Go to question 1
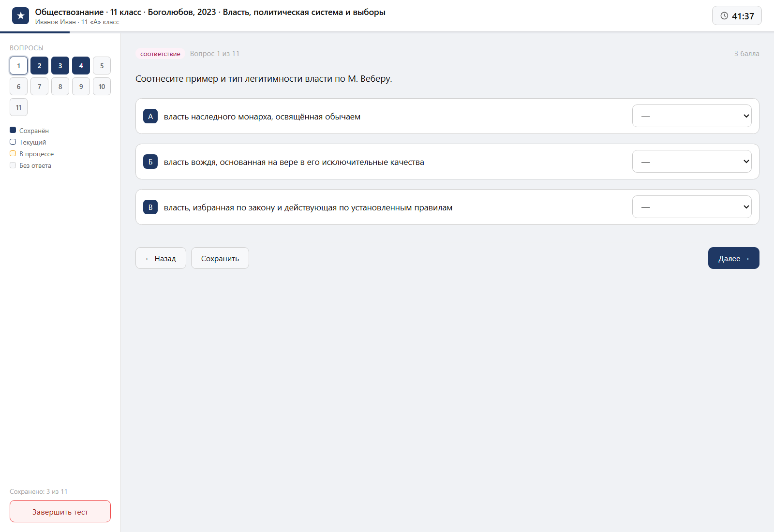 click(x=18, y=66)
